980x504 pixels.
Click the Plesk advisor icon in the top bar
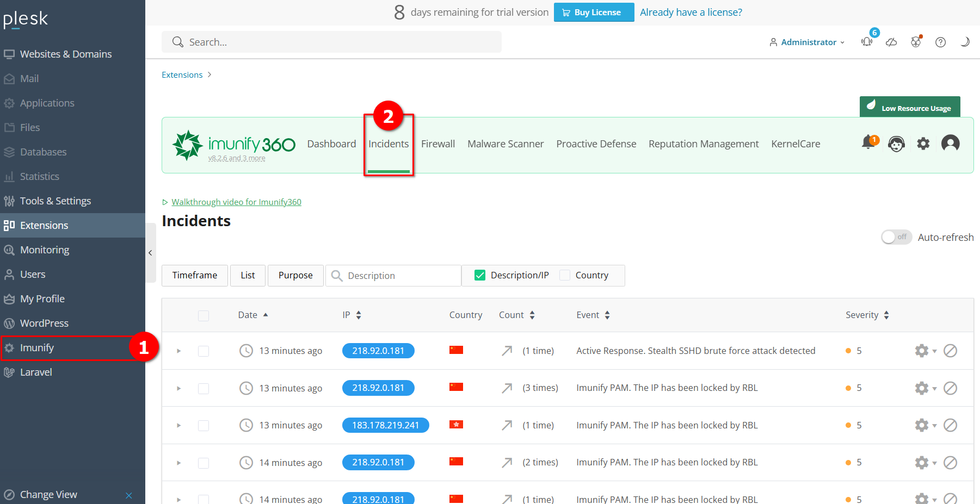[916, 42]
